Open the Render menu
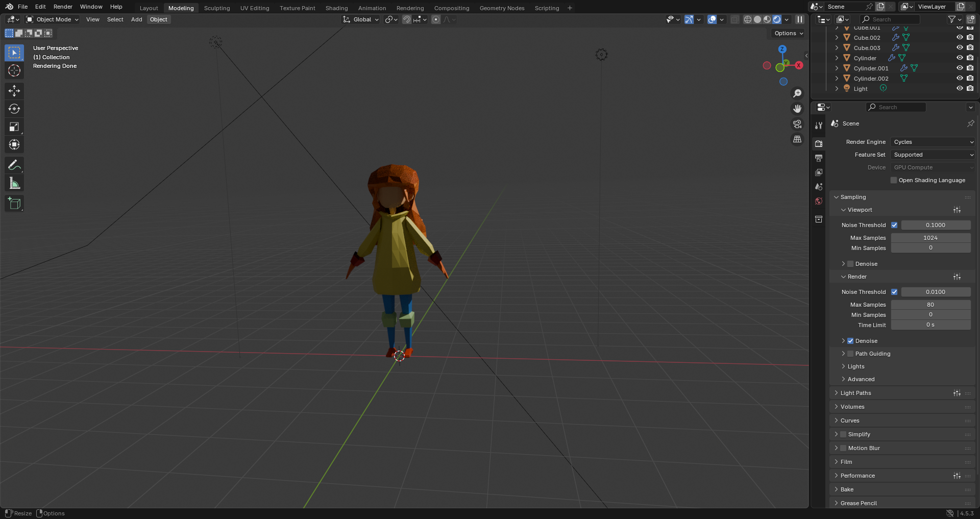 tap(63, 7)
